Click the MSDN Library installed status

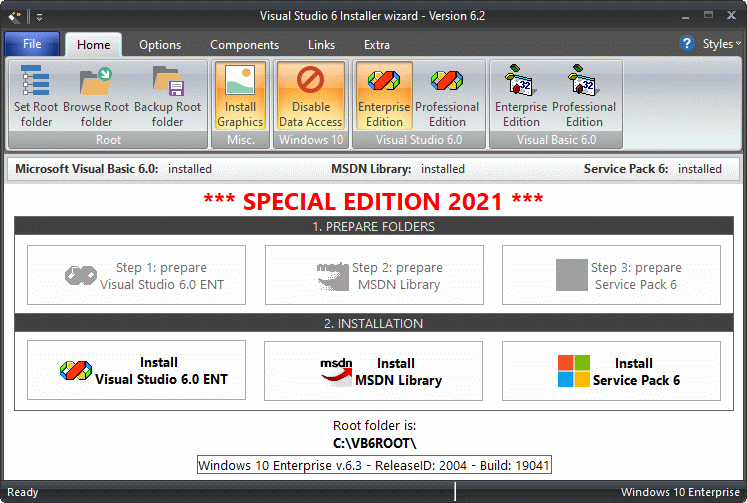[x=398, y=169]
